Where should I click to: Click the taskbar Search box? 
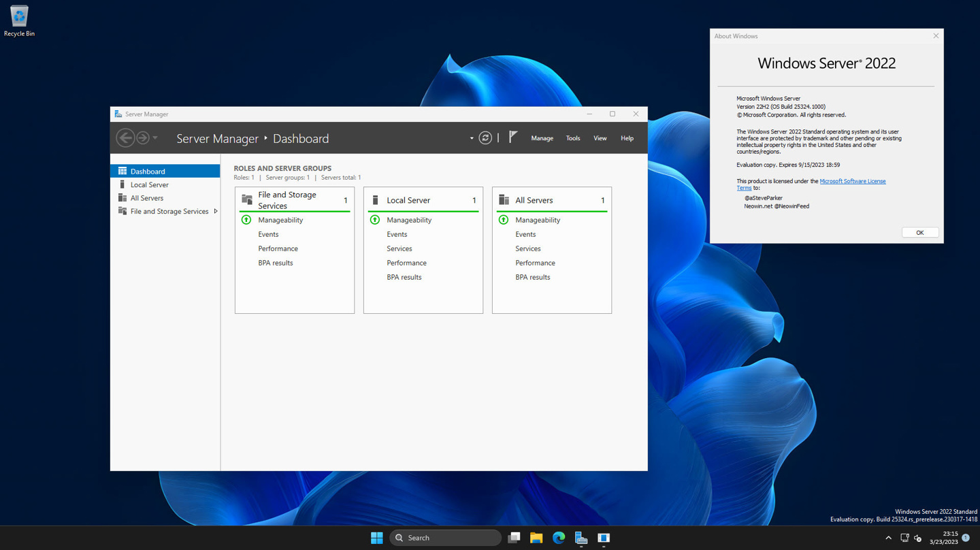[x=446, y=538]
